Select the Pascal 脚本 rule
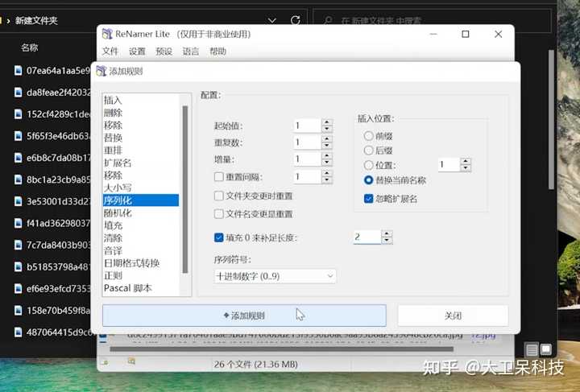580x392 pixels. coord(141,288)
